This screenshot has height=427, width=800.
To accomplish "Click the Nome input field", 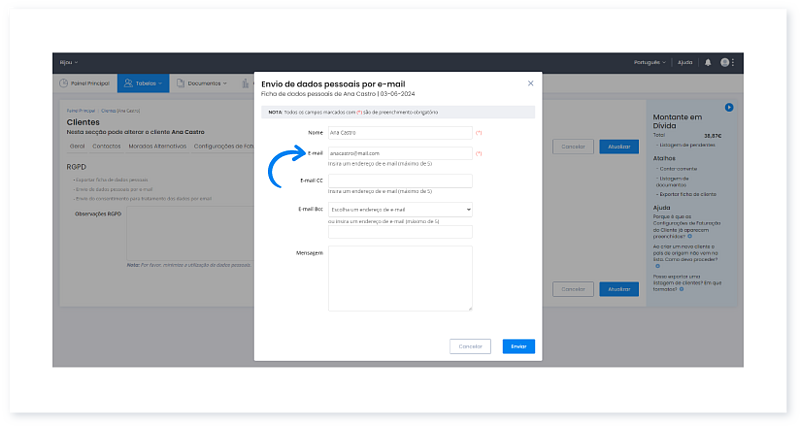I will tap(400, 132).
